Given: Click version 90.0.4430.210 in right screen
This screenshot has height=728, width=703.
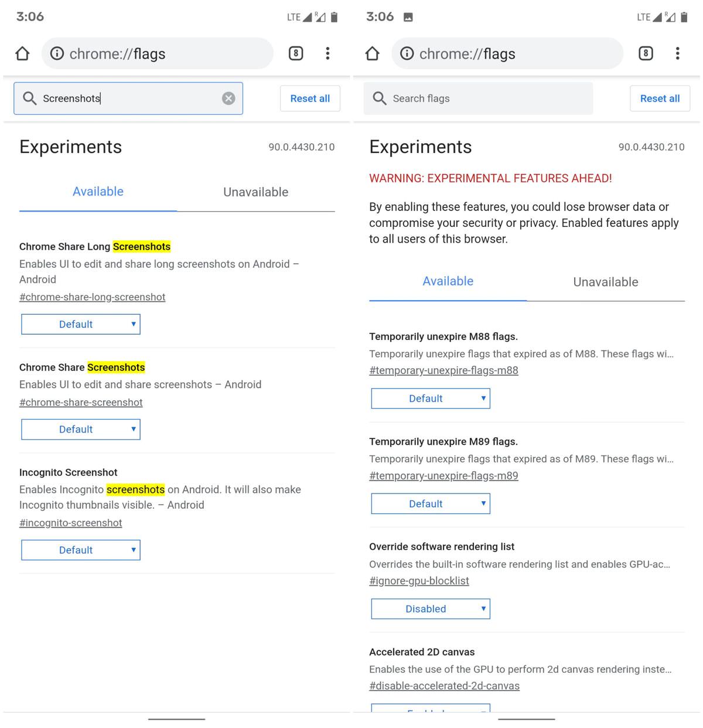Looking at the screenshot, I should (651, 147).
